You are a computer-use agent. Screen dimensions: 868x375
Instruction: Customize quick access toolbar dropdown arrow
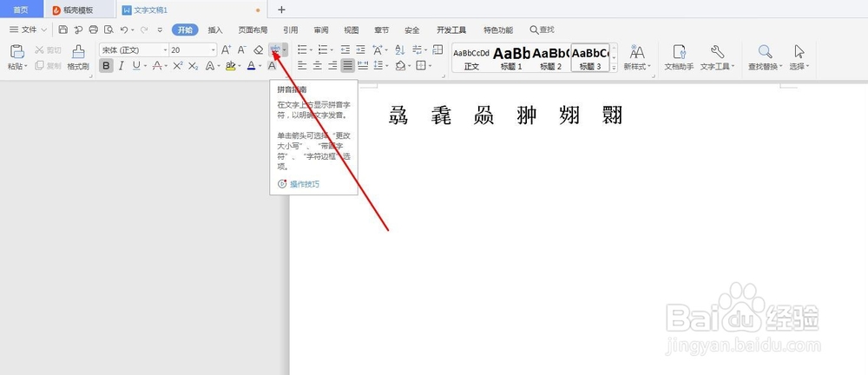point(160,30)
